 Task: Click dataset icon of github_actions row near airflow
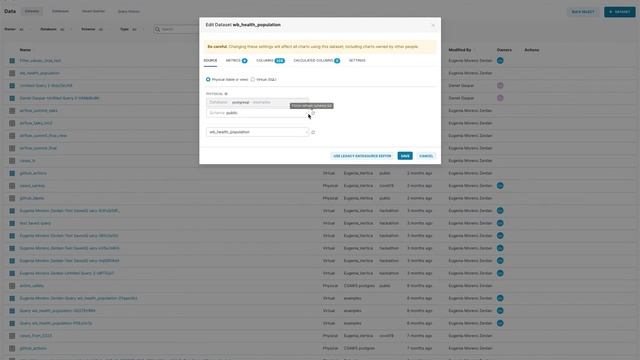point(12,173)
